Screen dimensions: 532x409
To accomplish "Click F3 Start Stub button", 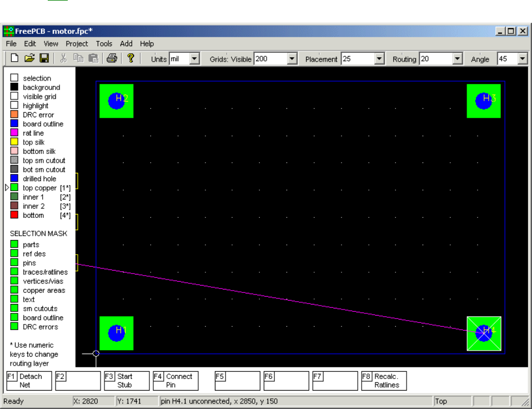I will coord(127,381).
